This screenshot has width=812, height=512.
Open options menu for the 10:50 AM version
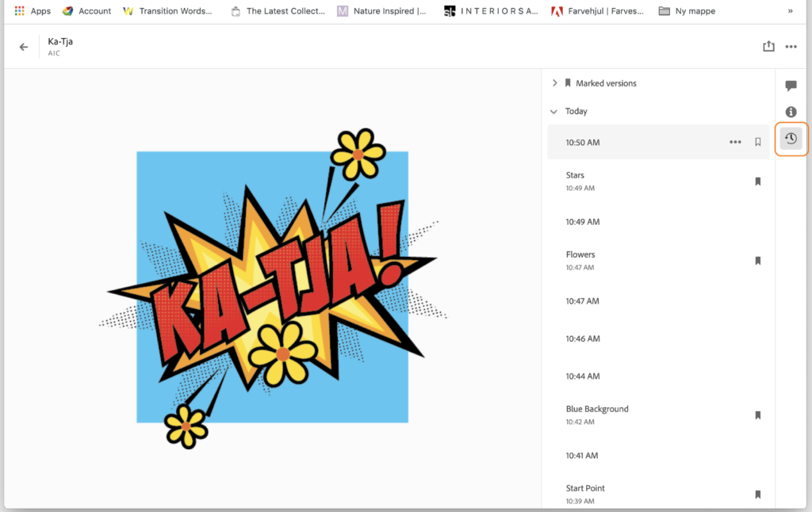[735, 142]
